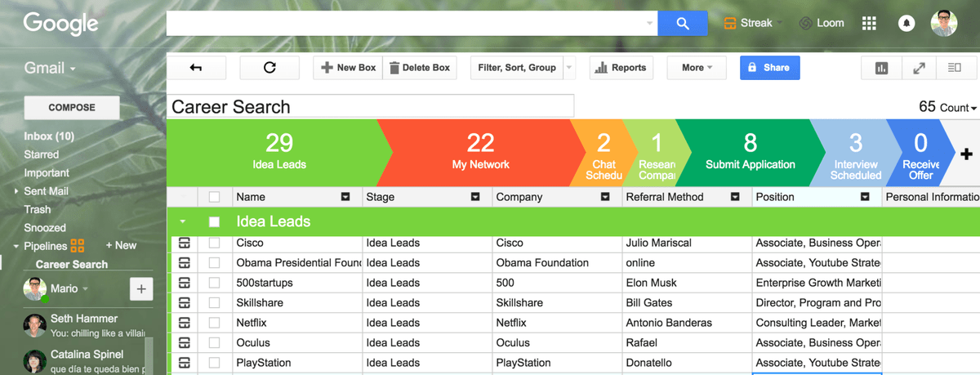Check the Cisco row checkbox

click(x=215, y=243)
